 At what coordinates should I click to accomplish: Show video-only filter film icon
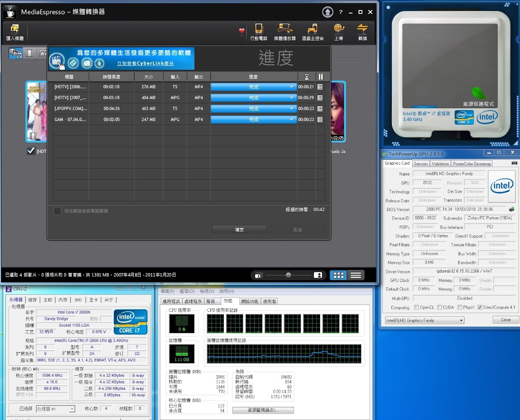tap(29, 53)
